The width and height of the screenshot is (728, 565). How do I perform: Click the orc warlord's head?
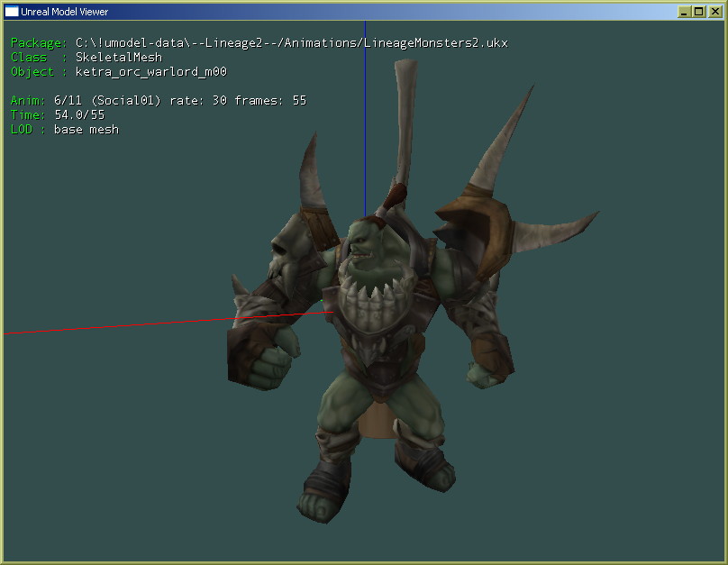(x=367, y=243)
